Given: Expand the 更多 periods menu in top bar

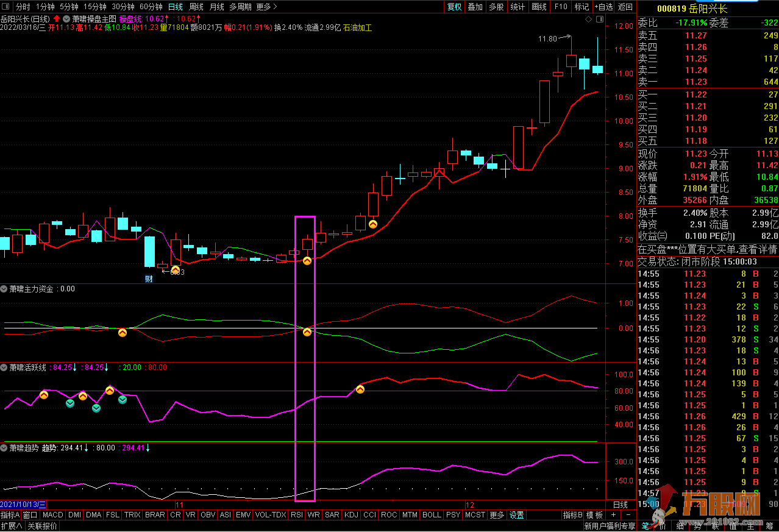Looking at the screenshot, I should [x=266, y=7].
